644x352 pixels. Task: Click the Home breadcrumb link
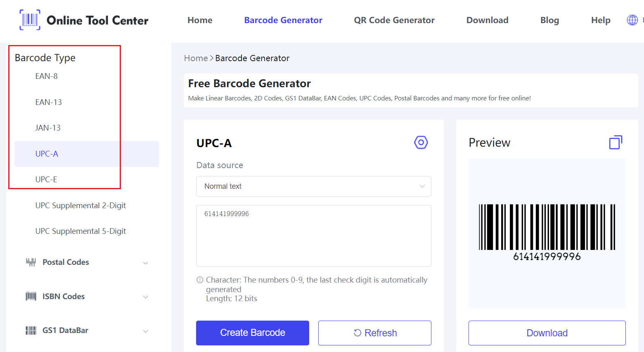click(x=196, y=58)
